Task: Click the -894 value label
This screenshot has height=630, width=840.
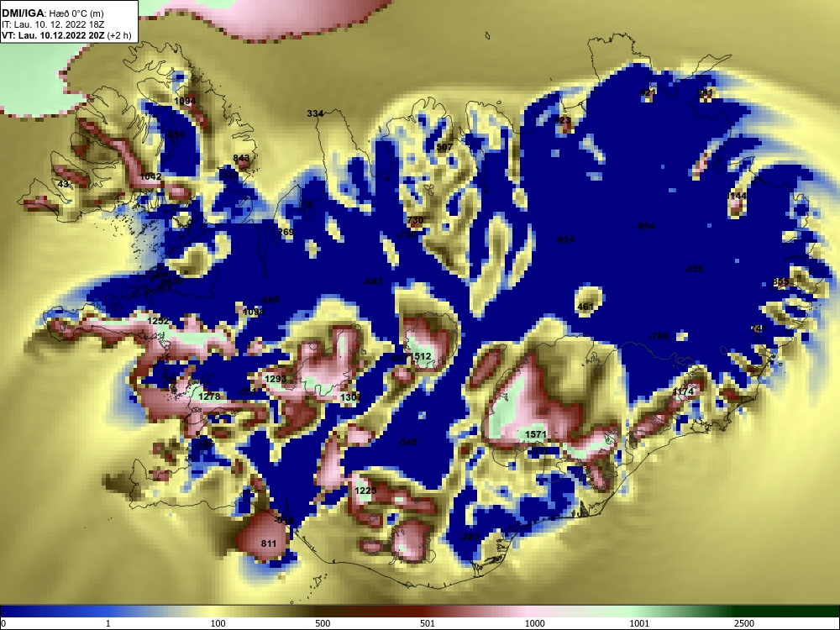Action: [645, 226]
